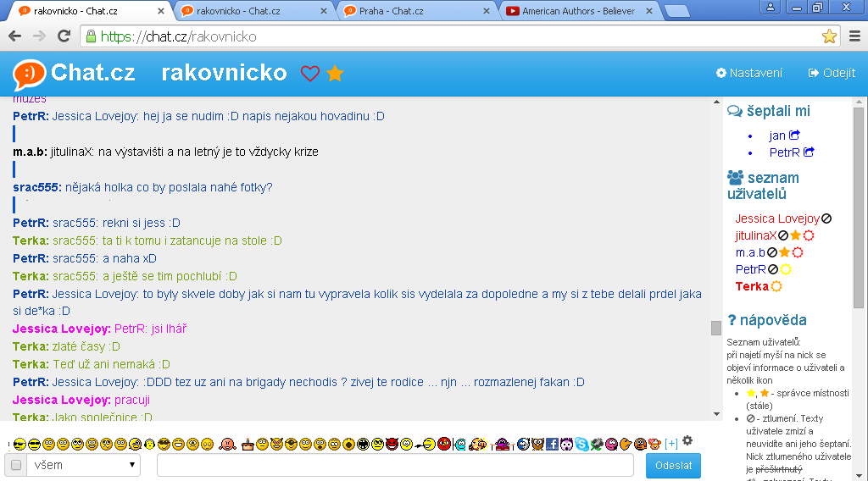Insert the birthday cake emoticon
868x481 pixels.
pyautogui.click(x=248, y=444)
